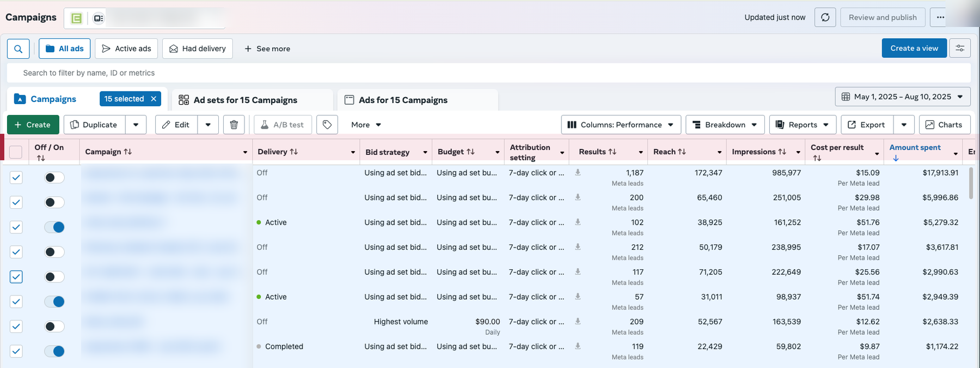Image resolution: width=980 pixels, height=368 pixels.
Task: Download results for the $5,996.86 row
Action: (578, 197)
